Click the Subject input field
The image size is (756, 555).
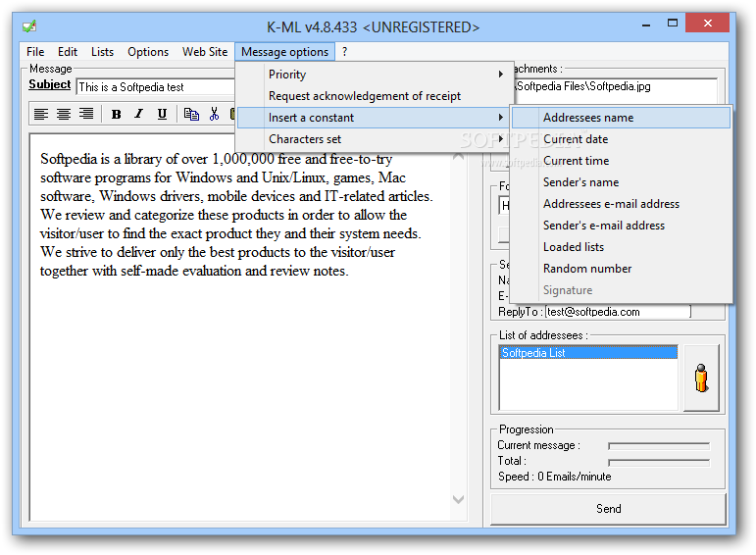[156, 87]
